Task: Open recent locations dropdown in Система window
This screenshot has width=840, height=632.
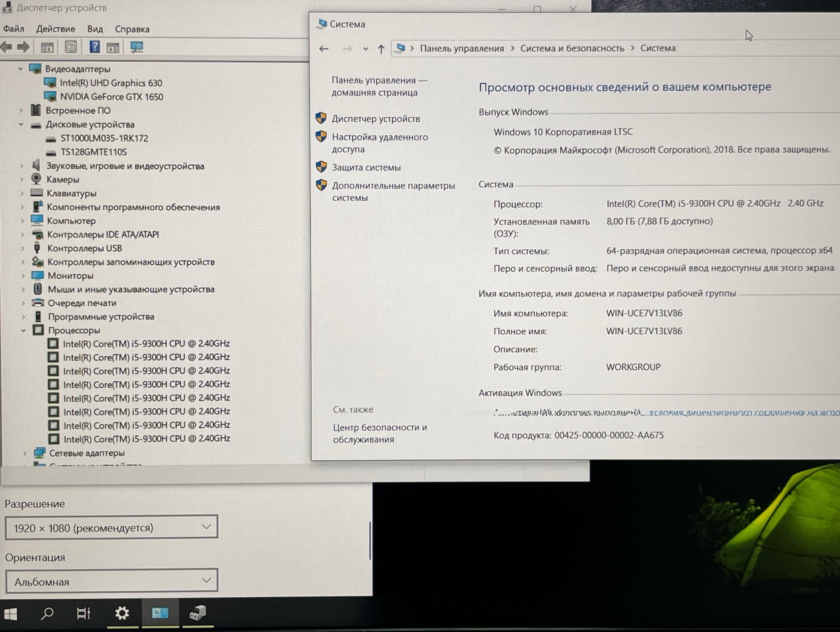Action: 365,49
